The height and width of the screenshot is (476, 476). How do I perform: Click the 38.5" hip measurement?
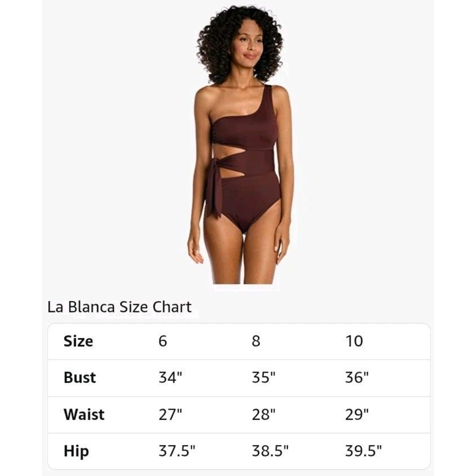click(270, 451)
